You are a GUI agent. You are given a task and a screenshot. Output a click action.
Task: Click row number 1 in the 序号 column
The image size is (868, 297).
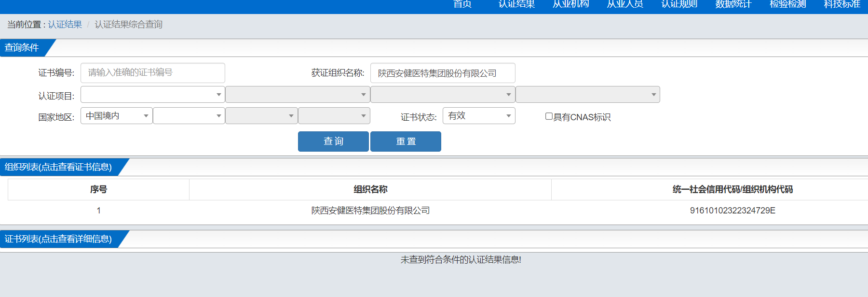tap(98, 211)
